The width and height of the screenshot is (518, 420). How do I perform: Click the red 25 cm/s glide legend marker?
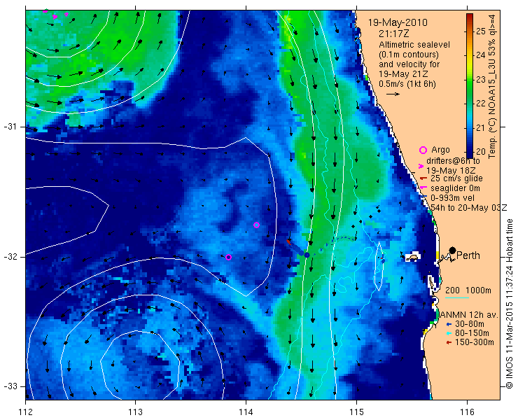(422, 178)
